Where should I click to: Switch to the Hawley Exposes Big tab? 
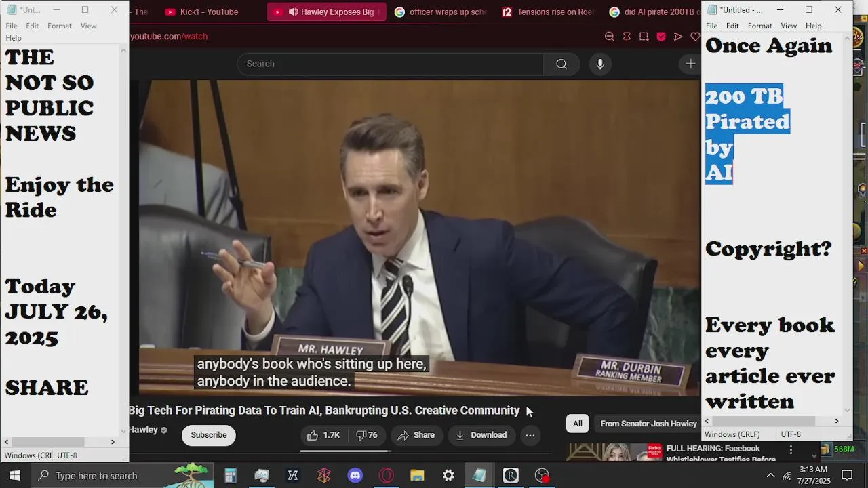[326, 12]
